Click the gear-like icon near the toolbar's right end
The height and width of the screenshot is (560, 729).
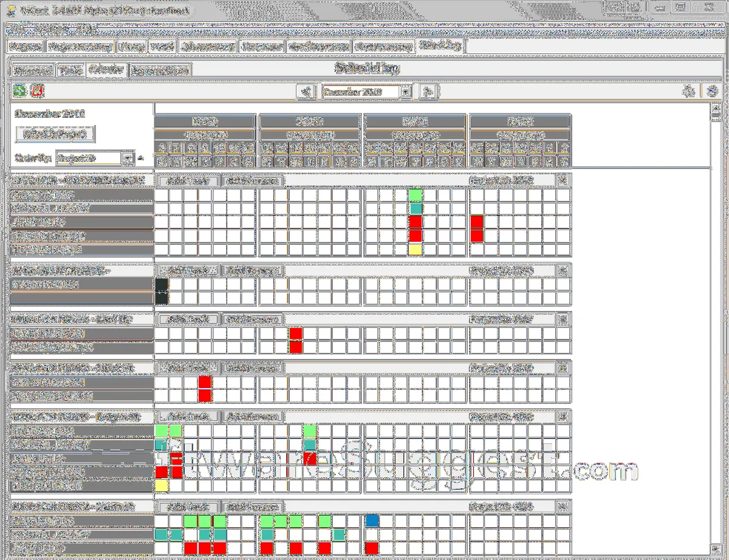[688, 91]
